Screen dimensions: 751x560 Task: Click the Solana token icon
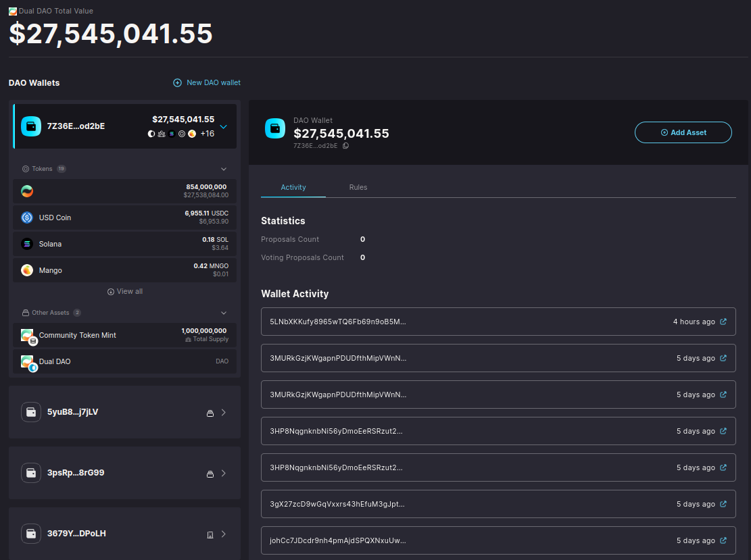coord(27,244)
